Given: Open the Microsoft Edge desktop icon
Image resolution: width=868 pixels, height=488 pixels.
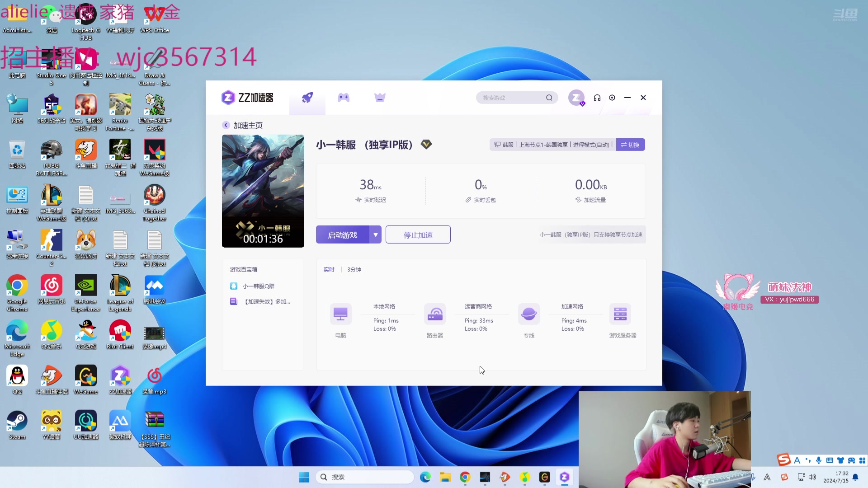Looking at the screenshot, I should pyautogui.click(x=17, y=338).
